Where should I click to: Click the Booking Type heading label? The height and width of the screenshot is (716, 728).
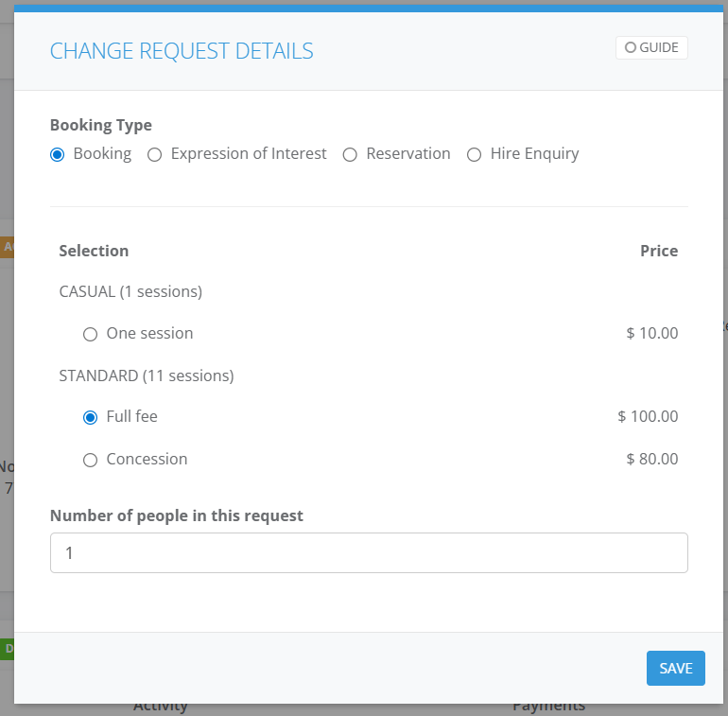[x=100, y=125]
